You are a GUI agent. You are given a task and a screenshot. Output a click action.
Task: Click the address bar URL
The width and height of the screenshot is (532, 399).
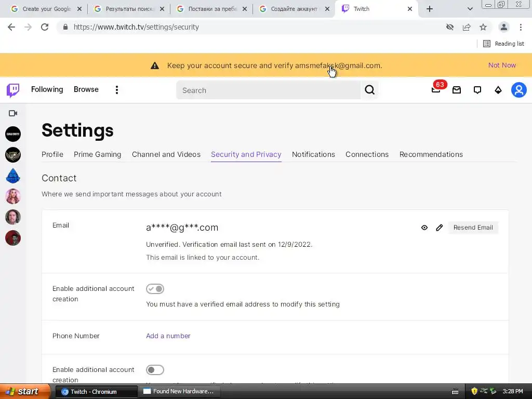click(136, 27)
